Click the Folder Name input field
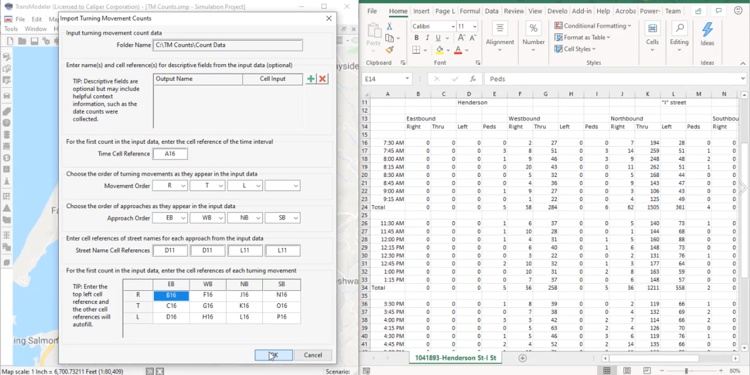 click(x=228, y=45)
